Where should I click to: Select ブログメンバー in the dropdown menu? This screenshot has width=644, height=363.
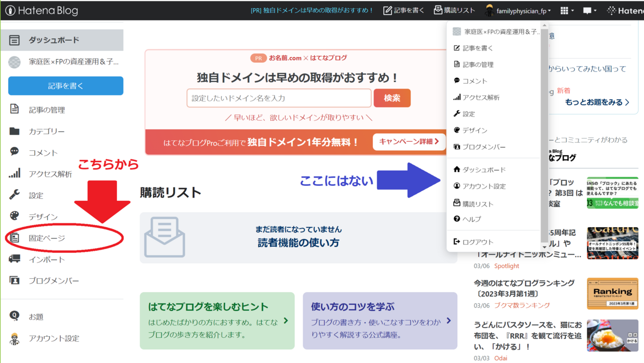click(484, 147)
